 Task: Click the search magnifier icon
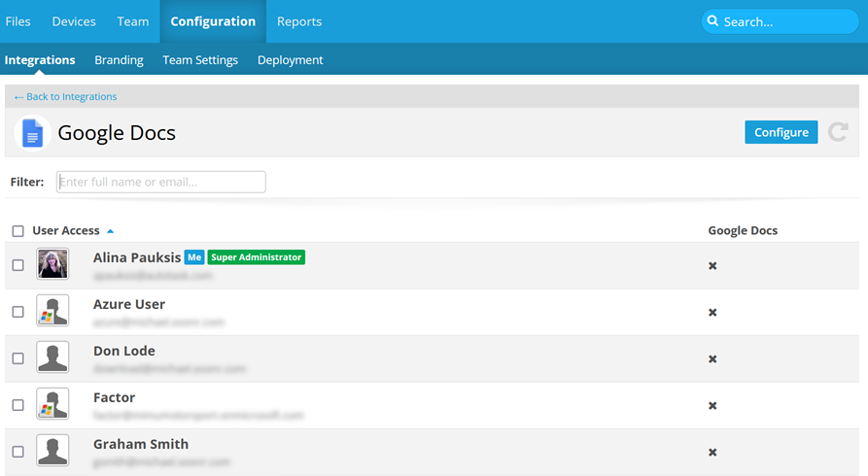[713, 21]
